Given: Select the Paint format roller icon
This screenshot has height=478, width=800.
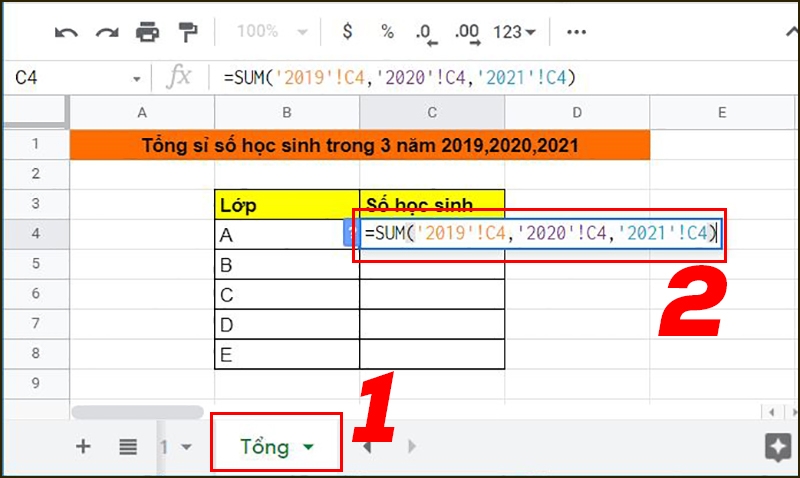Looking at the screenshot, I should [188, 32].
